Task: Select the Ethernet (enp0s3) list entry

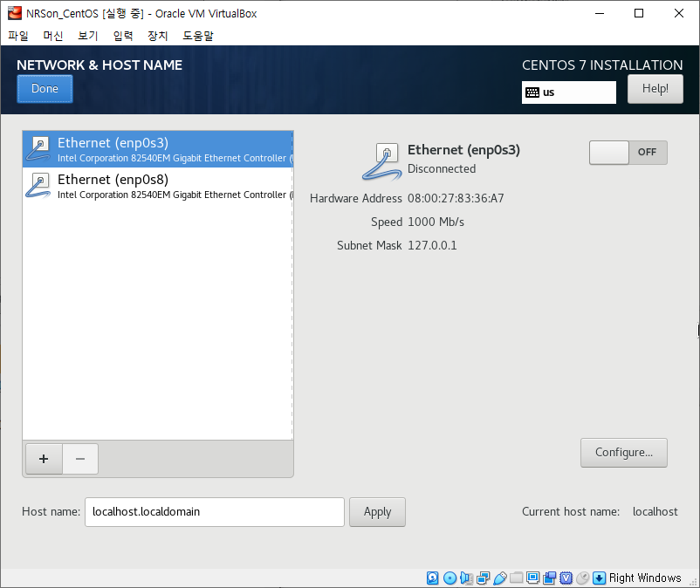Action: (x=158, y=149)
